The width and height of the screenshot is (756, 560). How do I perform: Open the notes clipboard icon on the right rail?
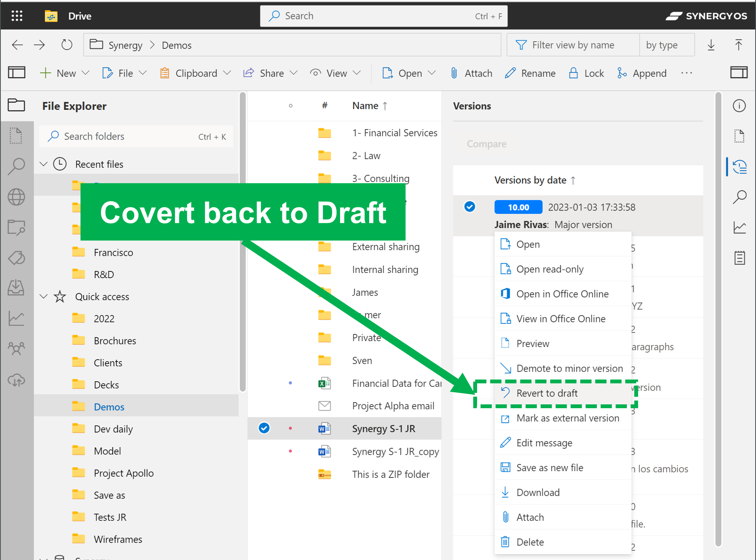point(739,258)
